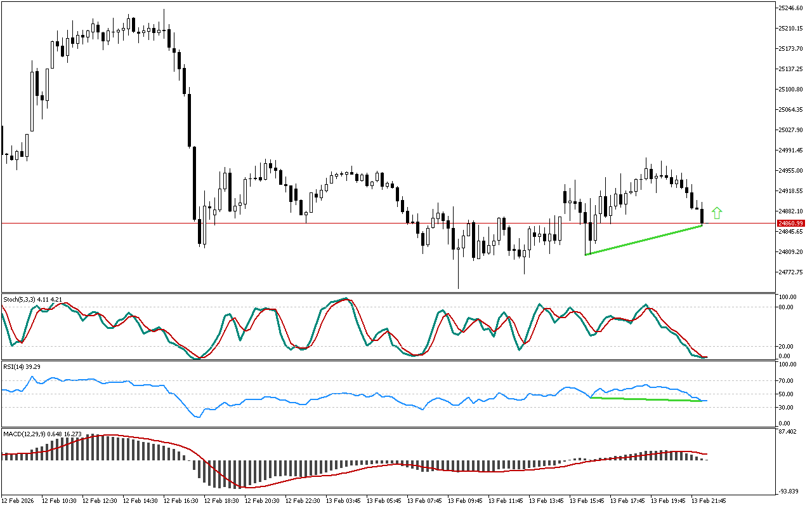Screen dimensions: 812x508
Task: Click the 30.00 level on the RSI scale
Action: click(x=787, y=407)
